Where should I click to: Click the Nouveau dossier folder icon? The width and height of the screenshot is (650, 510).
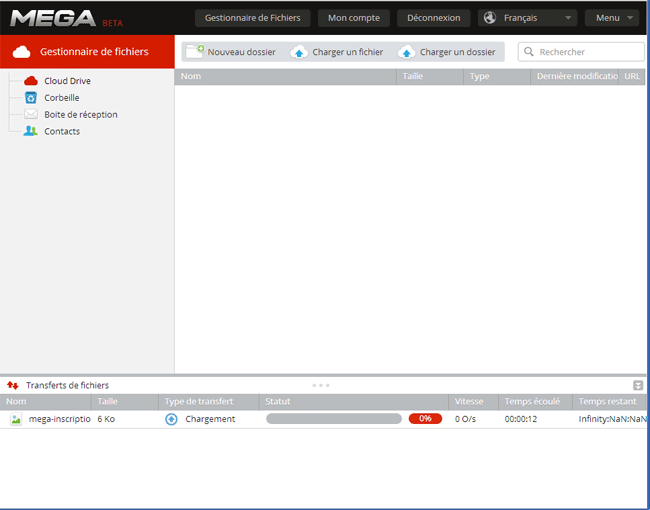coord(194,52)
